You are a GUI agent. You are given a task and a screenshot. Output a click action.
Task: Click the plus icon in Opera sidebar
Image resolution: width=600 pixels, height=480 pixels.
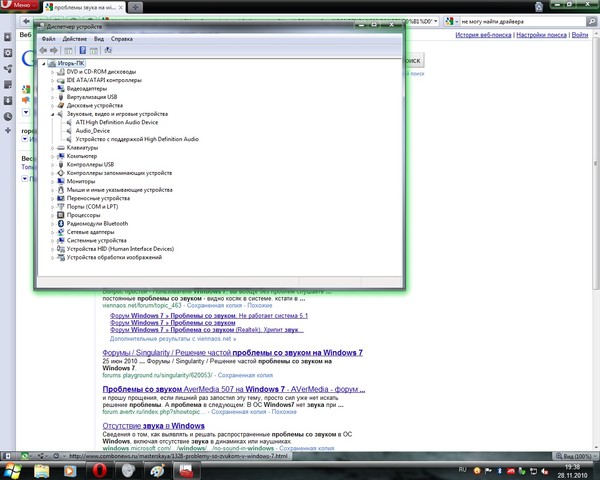tap(8, 131)
